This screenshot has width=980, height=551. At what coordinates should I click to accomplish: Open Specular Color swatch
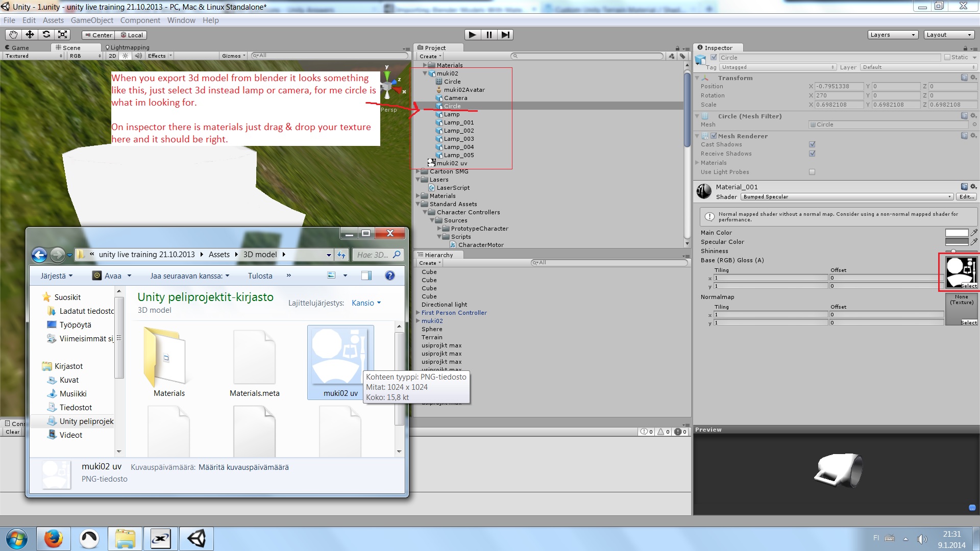(957, 242)
